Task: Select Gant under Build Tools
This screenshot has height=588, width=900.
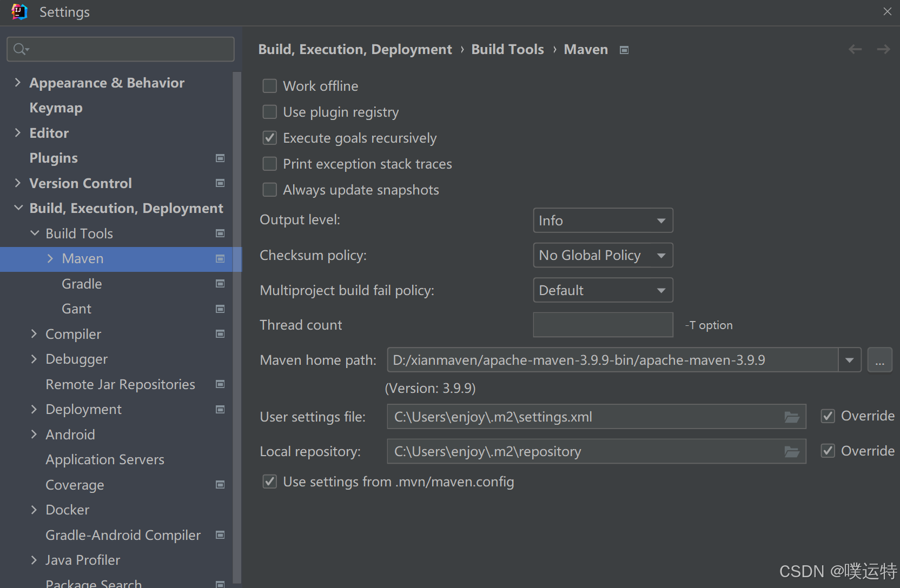Action: (76, 309)
